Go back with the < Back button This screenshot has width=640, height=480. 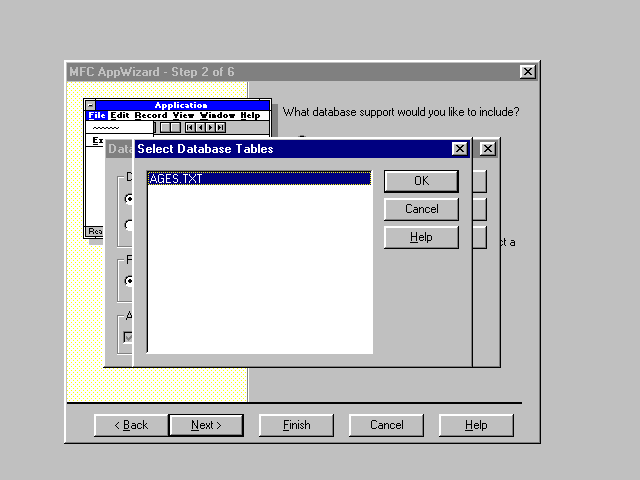(x=130, y=425)
